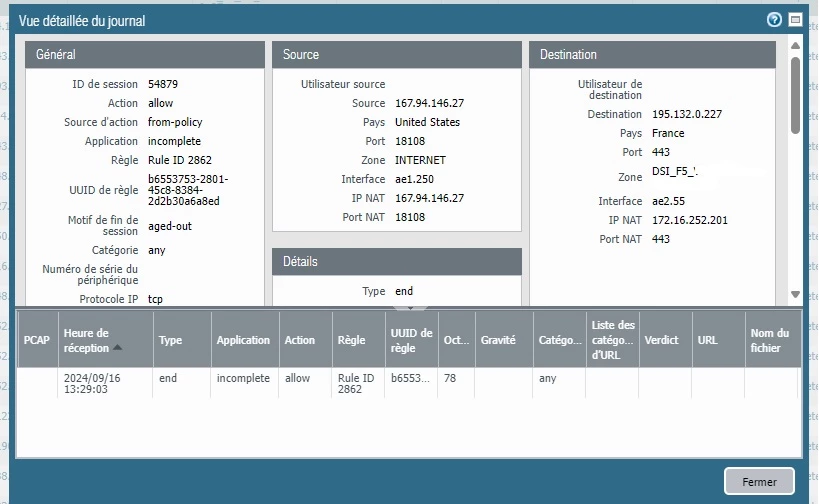The height and width of the screenshot is (504, 819).
Task: Click the UUID de règle column header
Action: (412, 340)
